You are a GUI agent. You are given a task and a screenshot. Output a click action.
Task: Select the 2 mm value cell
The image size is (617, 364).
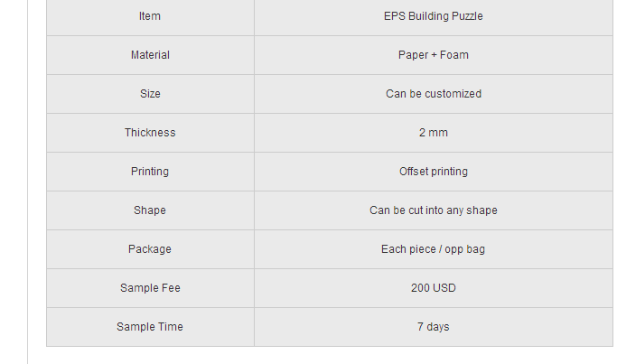(x=434, y=133)
